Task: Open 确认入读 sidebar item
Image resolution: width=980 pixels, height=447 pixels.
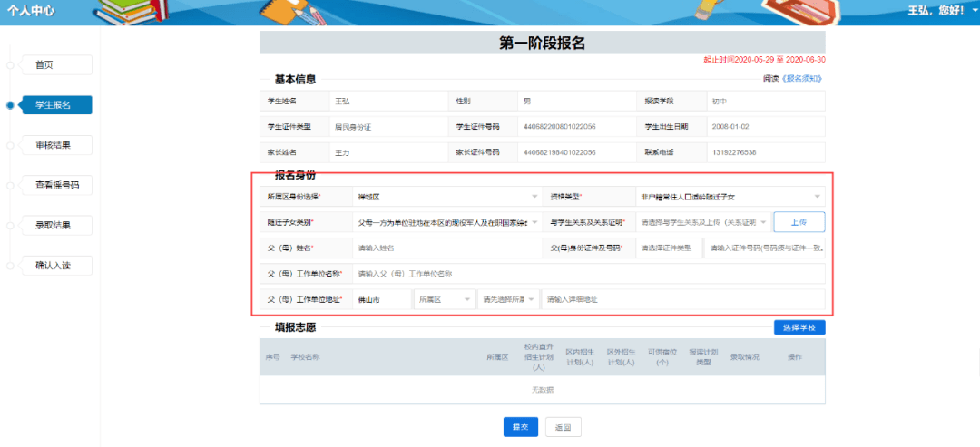Action: tap(57, 266)
